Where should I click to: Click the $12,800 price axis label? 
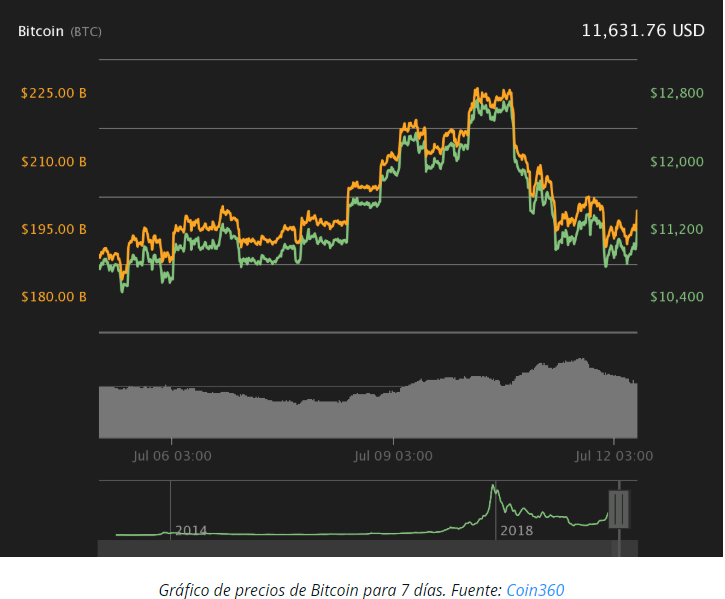pyautogui.click(x=677, y=93)
